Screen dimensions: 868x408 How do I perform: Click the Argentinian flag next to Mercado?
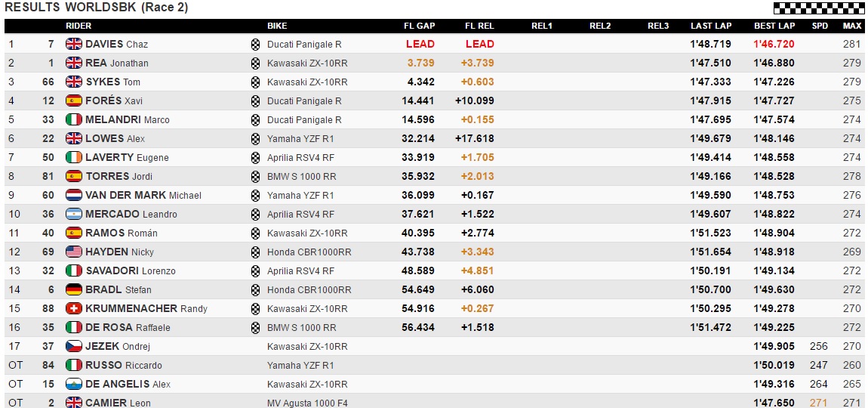[74, 214]
